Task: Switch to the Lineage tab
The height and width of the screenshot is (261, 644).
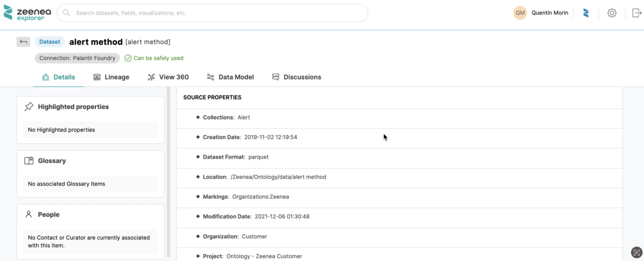Action: [x=111, y=77]
